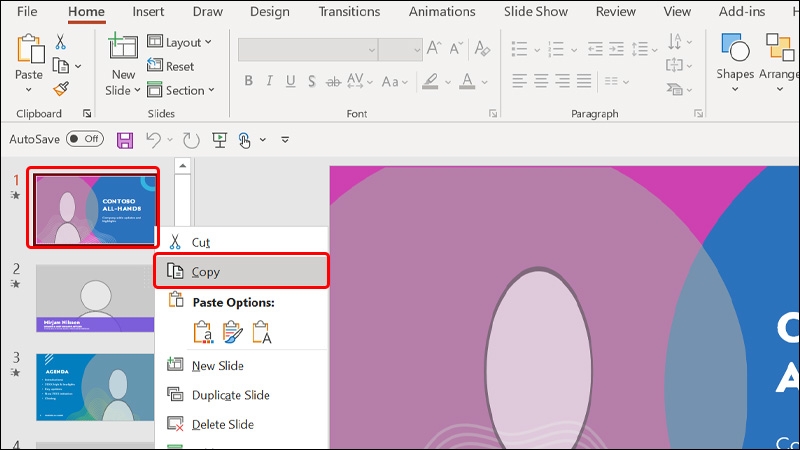Click the font color A button
This screenshot has width=800, height=450.
coord(467,81)
